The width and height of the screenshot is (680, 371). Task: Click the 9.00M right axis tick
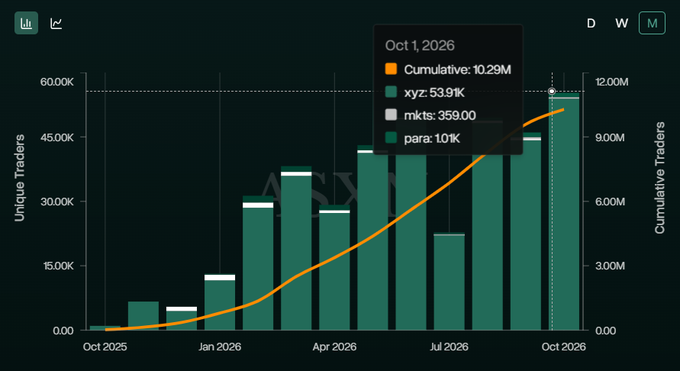(x=610, y=138)
